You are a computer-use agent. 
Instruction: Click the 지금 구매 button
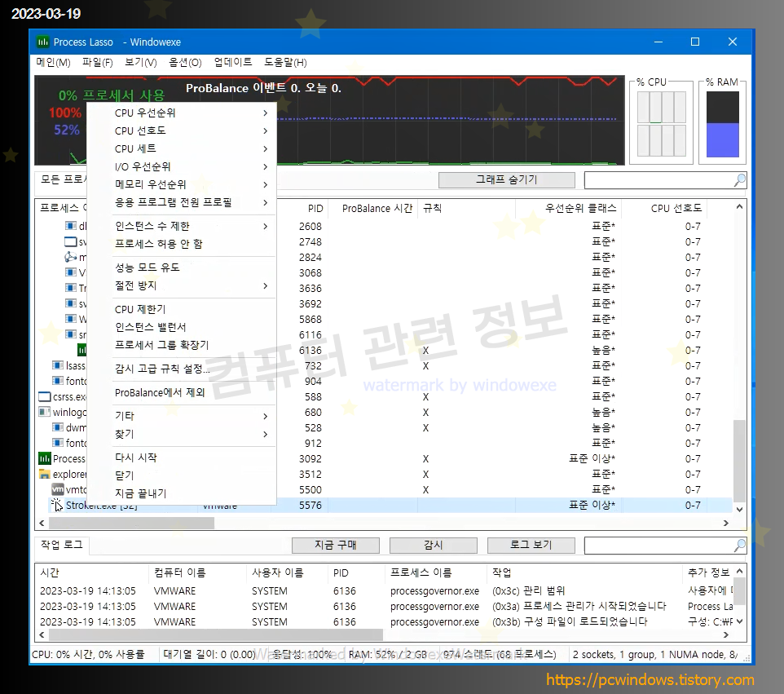(336, 546)
